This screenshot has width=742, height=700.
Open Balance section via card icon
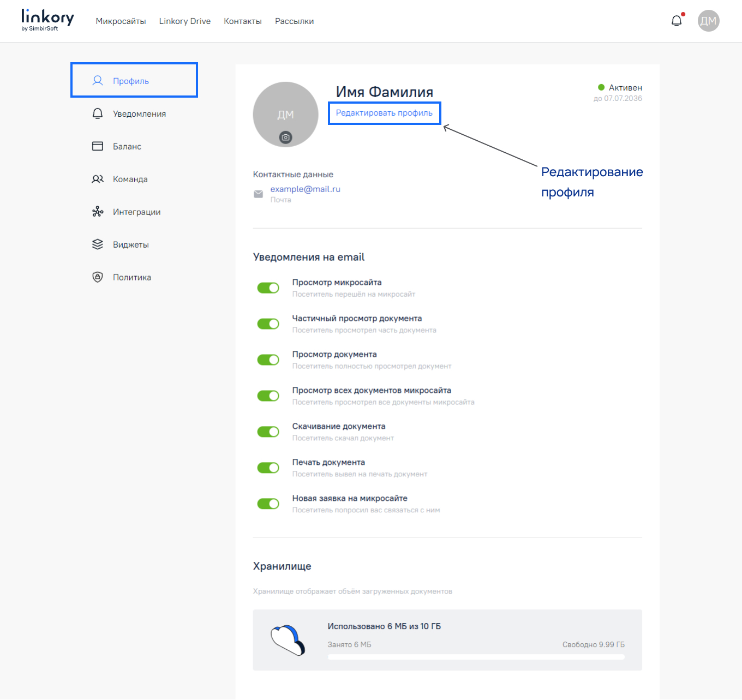(98, 146)
